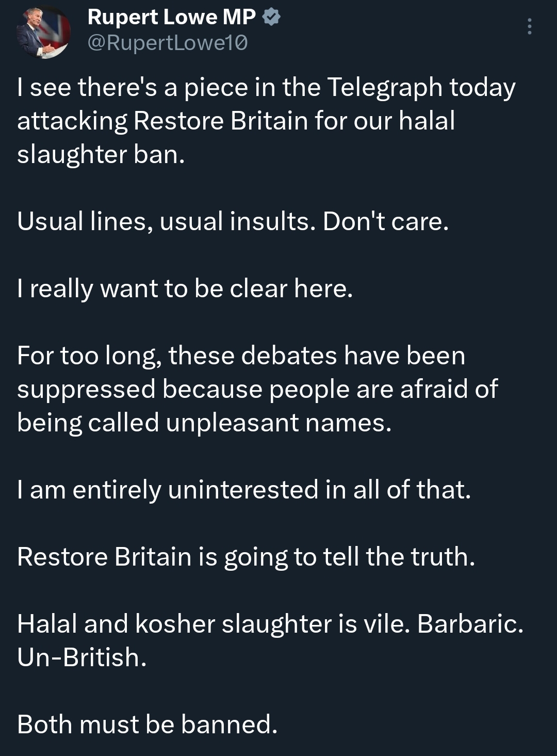Screen dimensions: 557x756
Task: Open Rupert Lowe's profile picture
Action: (43, 32)
